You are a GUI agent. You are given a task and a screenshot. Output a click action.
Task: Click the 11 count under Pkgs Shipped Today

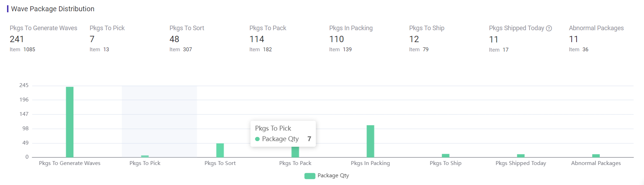click(493, 39)
